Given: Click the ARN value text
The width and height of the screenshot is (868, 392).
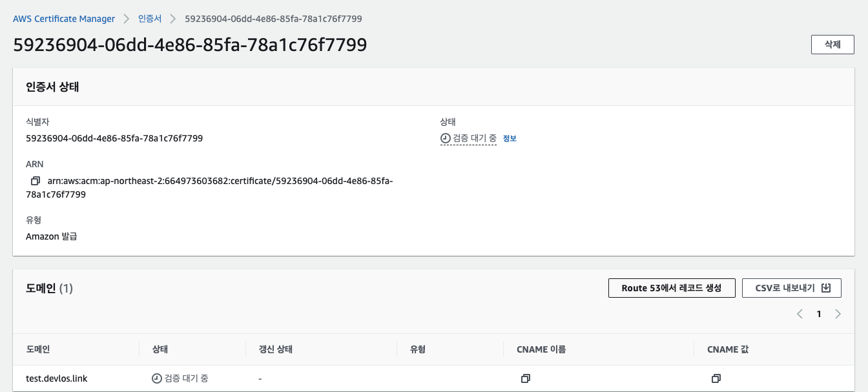Looking at the screenshot, I should (209, 188).
